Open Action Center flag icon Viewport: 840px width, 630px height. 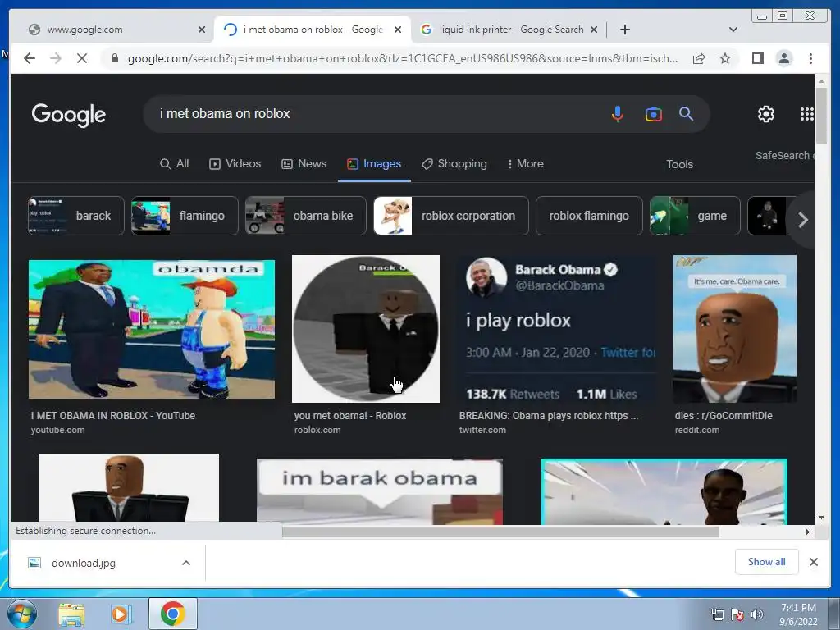pyautogui.click(x=737, y=614)
